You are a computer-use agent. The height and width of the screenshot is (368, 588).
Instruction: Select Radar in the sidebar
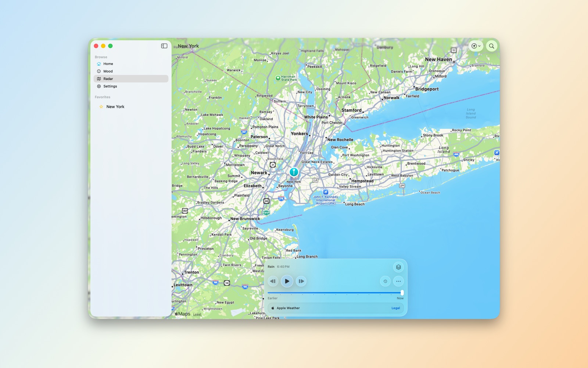(x=131, y=79)
